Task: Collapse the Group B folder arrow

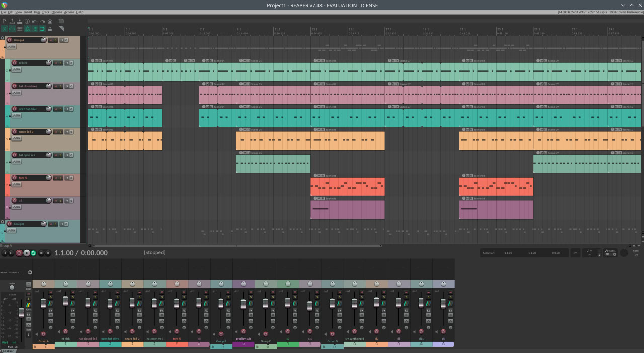Action: pyautogui.click(x=3, y=222)
